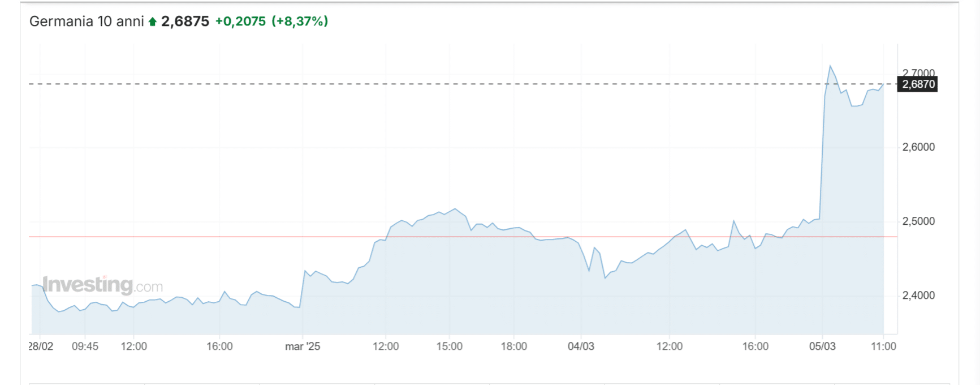Click the 2,5000 y-axis label
This screenshot has height=385, width=980.
click(x=918, y=221)
